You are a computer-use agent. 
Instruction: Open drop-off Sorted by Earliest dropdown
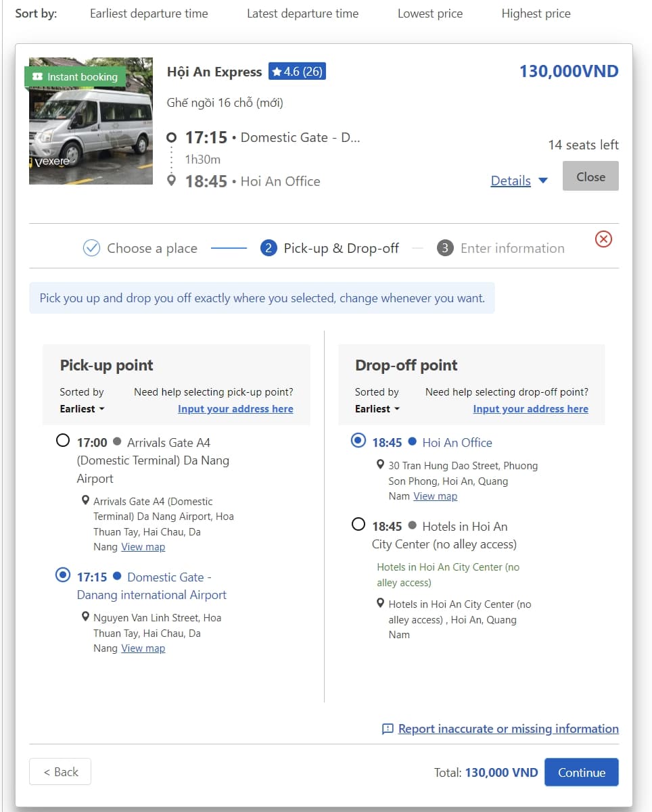pos(377,409)
